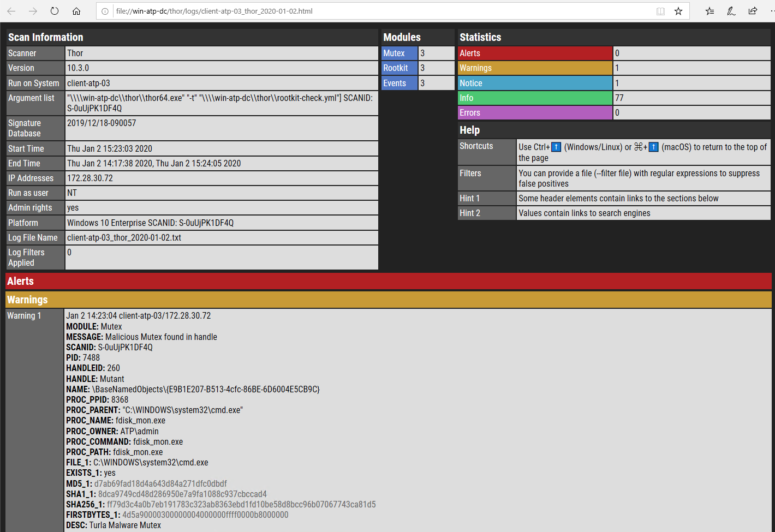The height and width of the screenshot is (532, 775).
Task: Search the MD5_1 hash value
Action: (x=160, y=484)
